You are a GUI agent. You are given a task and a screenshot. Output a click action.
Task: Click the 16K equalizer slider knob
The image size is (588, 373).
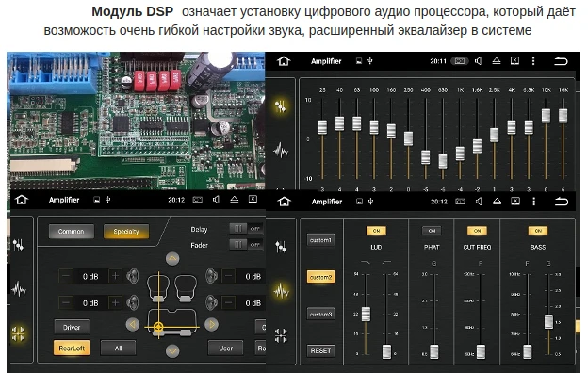pos(563,116)
